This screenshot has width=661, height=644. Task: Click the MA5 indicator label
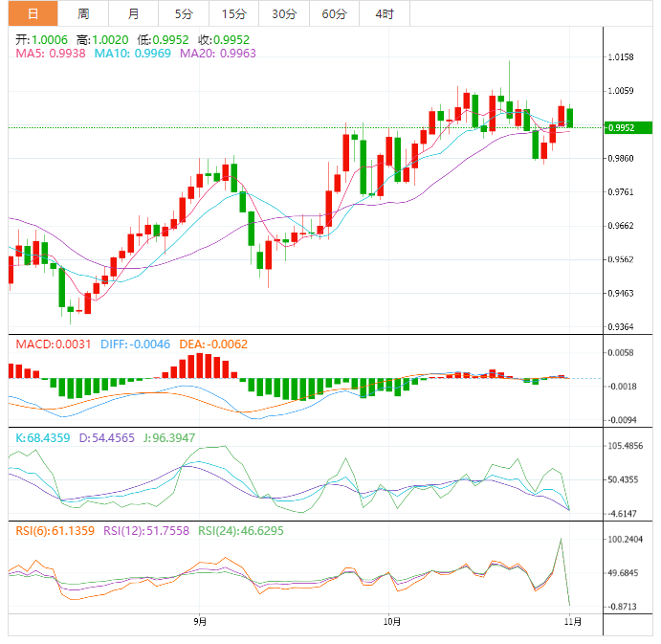pyautogui.click(x=51, y=55)
